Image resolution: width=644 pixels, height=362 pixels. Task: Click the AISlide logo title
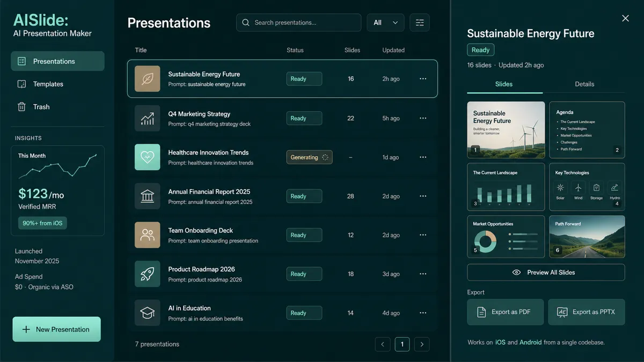pyautogui.click(x=41, y=20)
